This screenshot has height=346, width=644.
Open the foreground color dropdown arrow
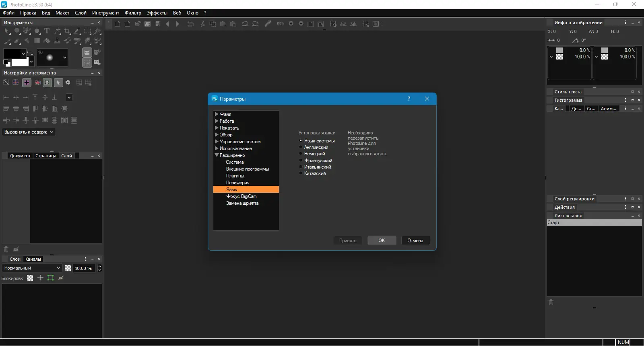23,54
